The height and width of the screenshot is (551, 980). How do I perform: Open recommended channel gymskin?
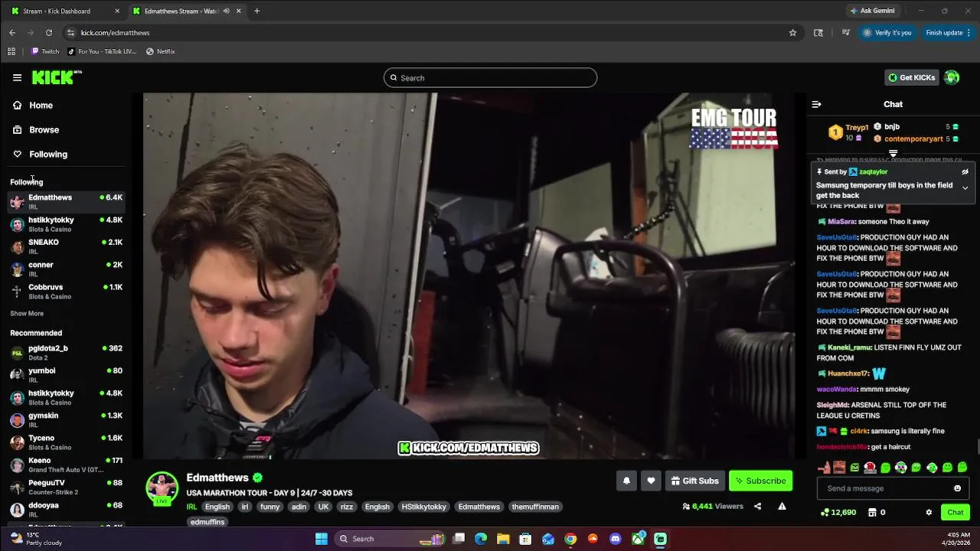66,419
